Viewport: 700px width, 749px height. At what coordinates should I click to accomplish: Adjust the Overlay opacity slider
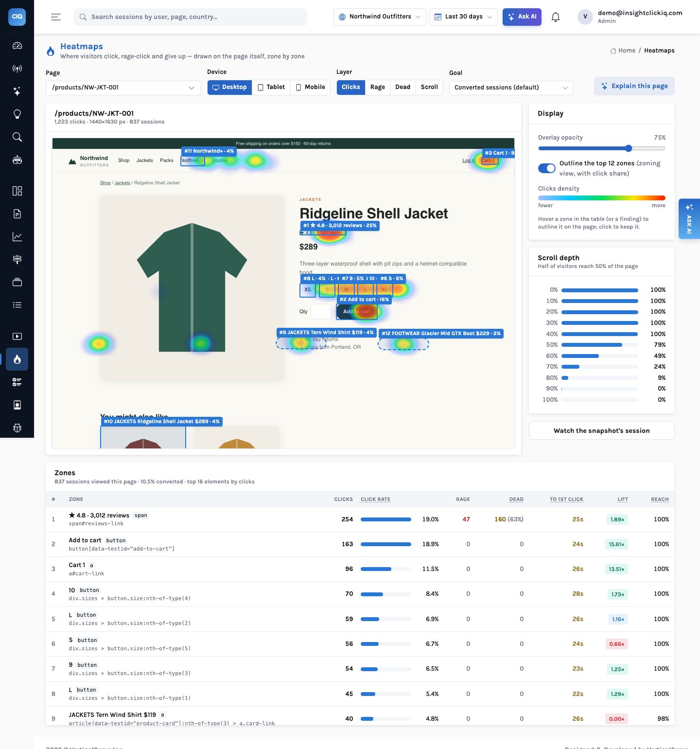point(601,148)
